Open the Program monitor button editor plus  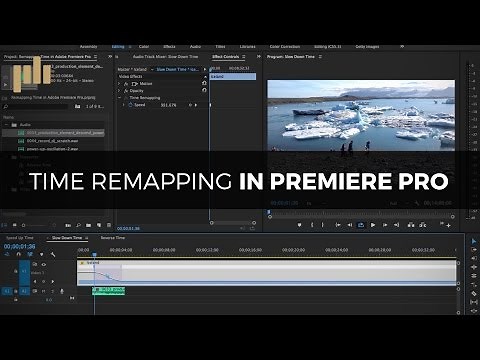click(449, 226)
